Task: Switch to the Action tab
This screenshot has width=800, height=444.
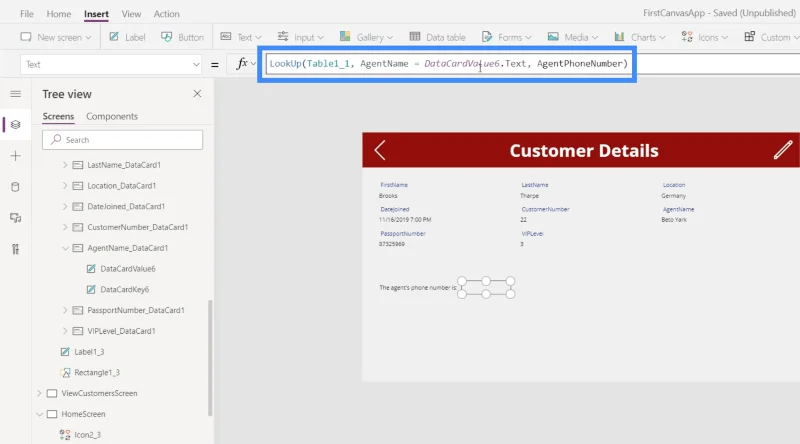Action: tap(166, 14)
